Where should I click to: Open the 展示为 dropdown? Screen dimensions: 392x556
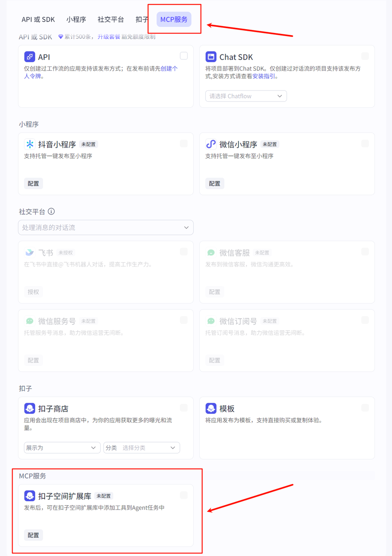62,448
